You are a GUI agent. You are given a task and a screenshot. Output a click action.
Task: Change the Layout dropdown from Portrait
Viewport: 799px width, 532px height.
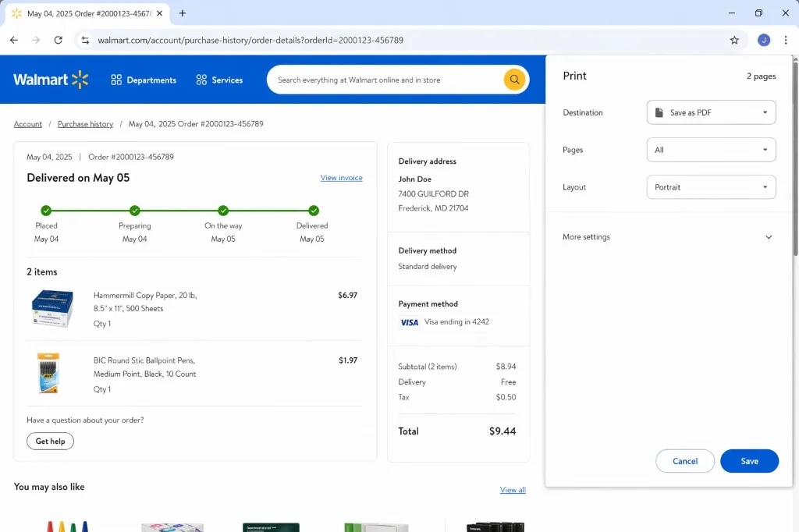pyautogui.click(x=710, y=186)
